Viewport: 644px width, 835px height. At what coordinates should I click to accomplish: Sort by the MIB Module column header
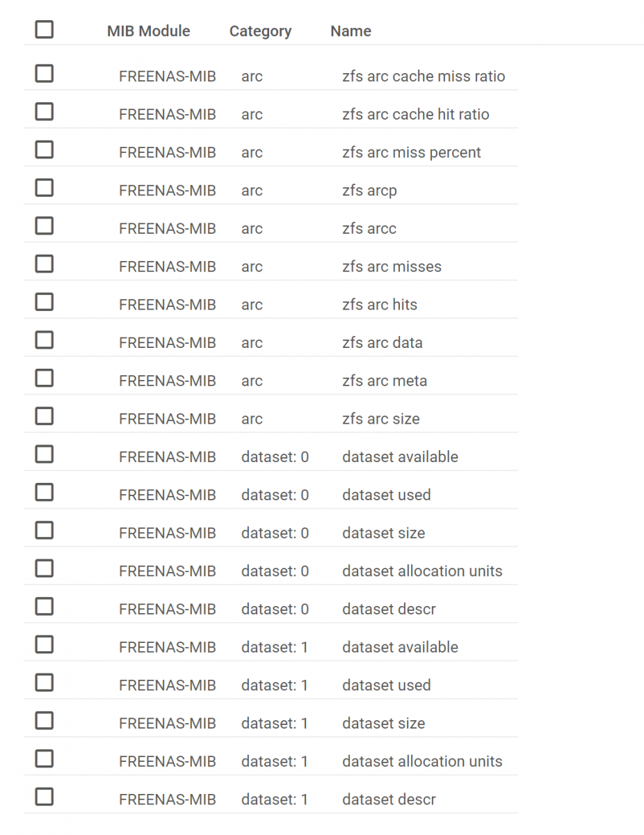pos(148,31)
